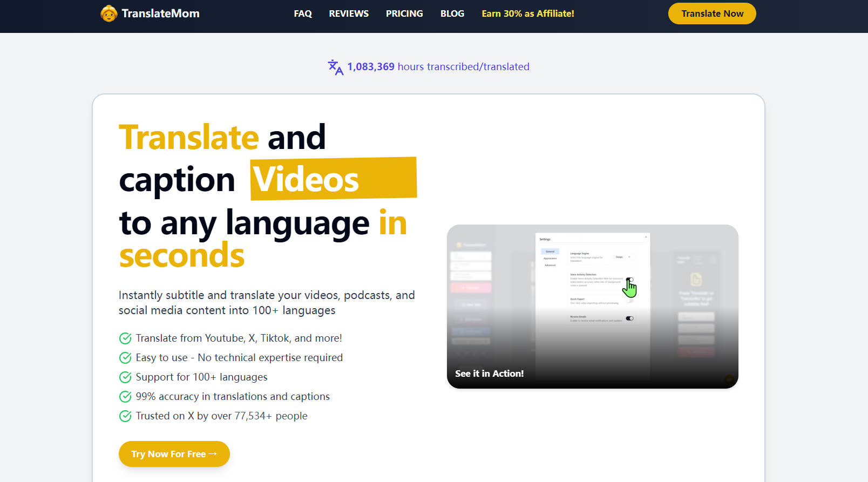Viewport: 868px width, 482px height.
Task: Click the checkmark icon next to Youtube, X, Tiktok
Action: 125,338
